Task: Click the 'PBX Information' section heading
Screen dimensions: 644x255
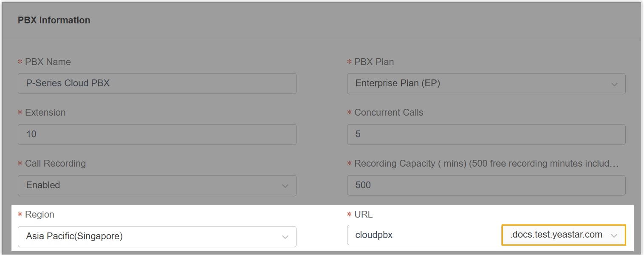Action: 54,20
